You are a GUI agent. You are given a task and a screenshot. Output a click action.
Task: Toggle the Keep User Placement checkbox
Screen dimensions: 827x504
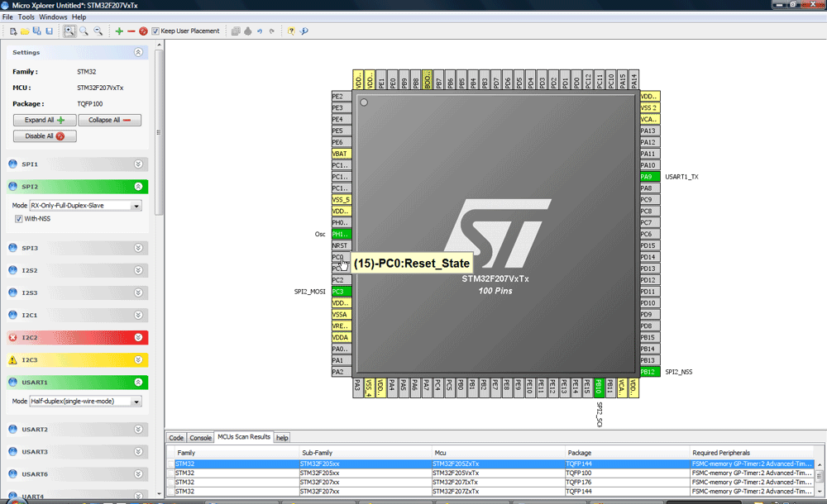point(155,31)
